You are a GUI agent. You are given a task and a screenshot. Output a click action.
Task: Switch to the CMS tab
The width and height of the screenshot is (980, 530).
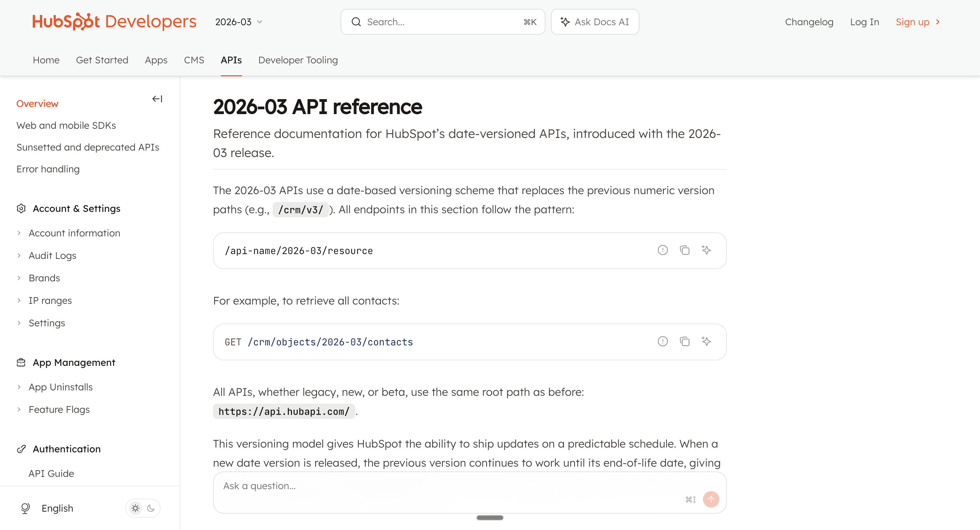194,60
